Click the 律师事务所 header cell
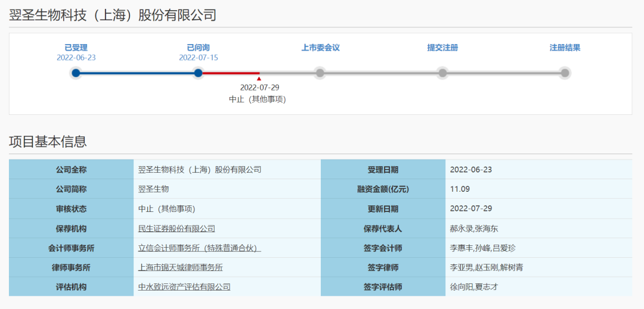Viewport: 644px width, 309px height. [x=72, y=267]
